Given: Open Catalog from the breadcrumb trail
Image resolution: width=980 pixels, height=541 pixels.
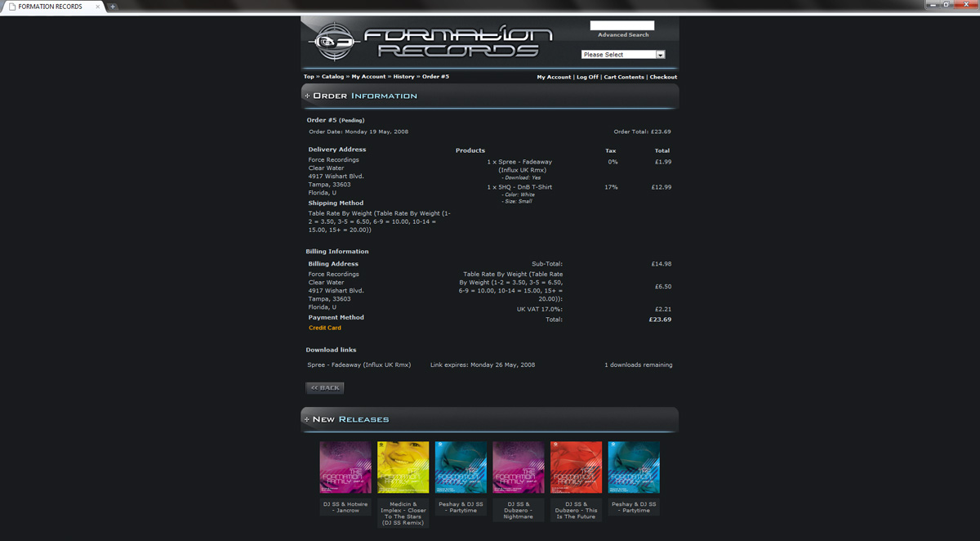Looking at the screenshot, I should (332, 77).
